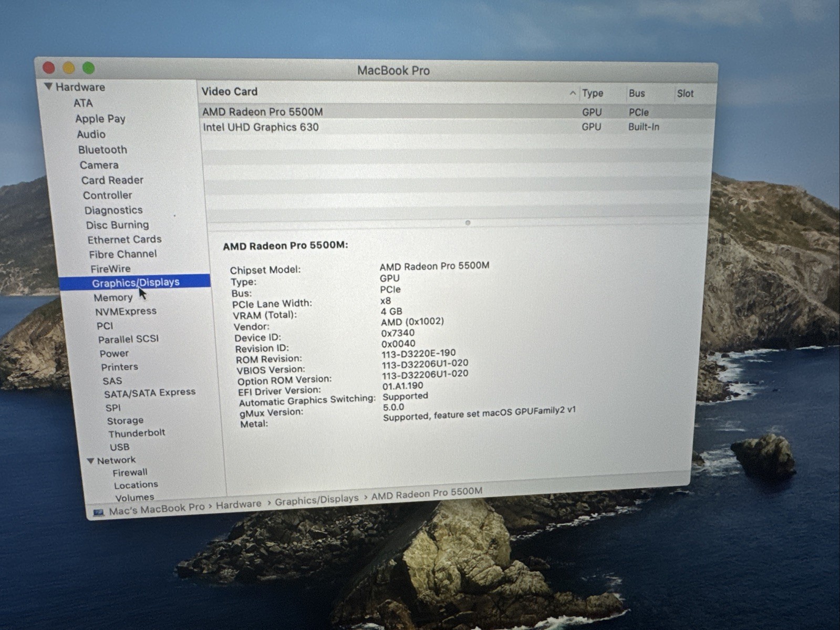Click Graphics/Displays in path bar

pos(317,500)
